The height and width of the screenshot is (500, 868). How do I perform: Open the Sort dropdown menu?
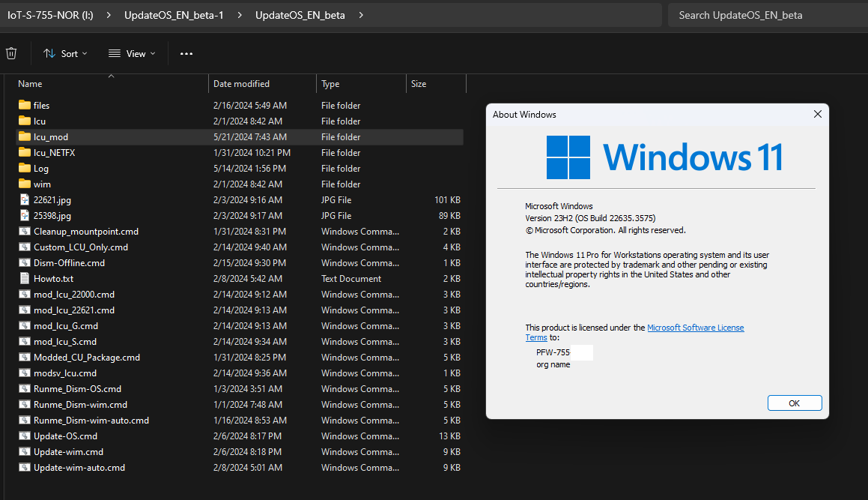[65, 53]
